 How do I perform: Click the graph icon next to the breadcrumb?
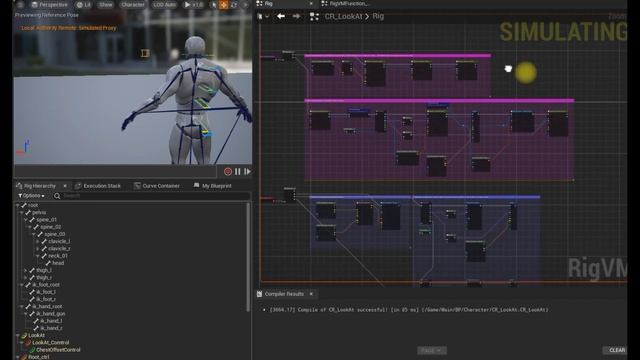click(314, 16)
